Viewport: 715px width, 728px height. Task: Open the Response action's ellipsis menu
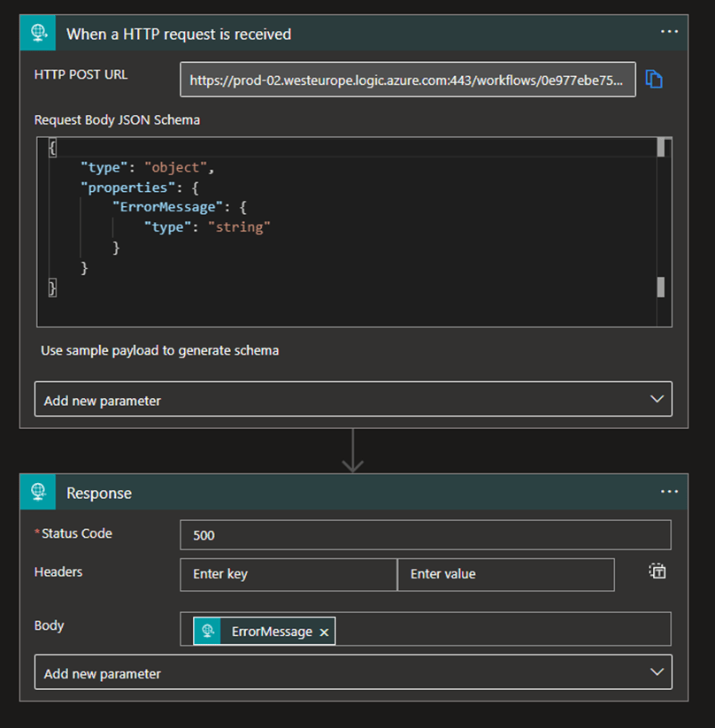(668, 491)
